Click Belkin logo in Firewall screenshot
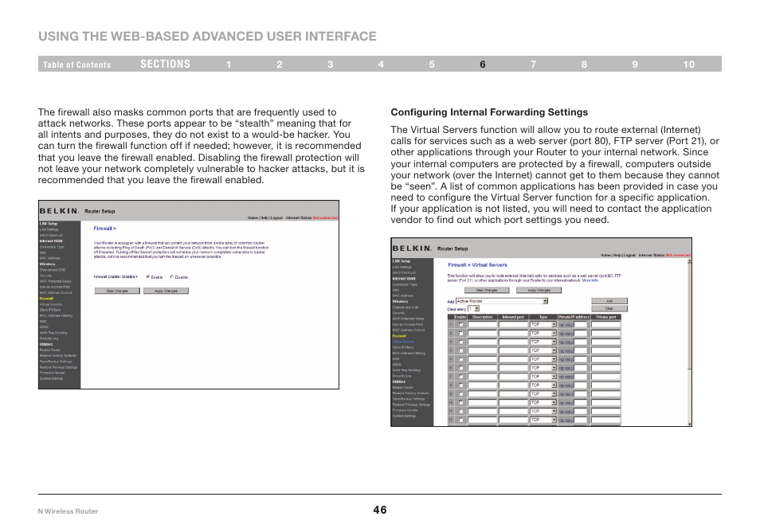Screen dimensions: 760x532 59,211
